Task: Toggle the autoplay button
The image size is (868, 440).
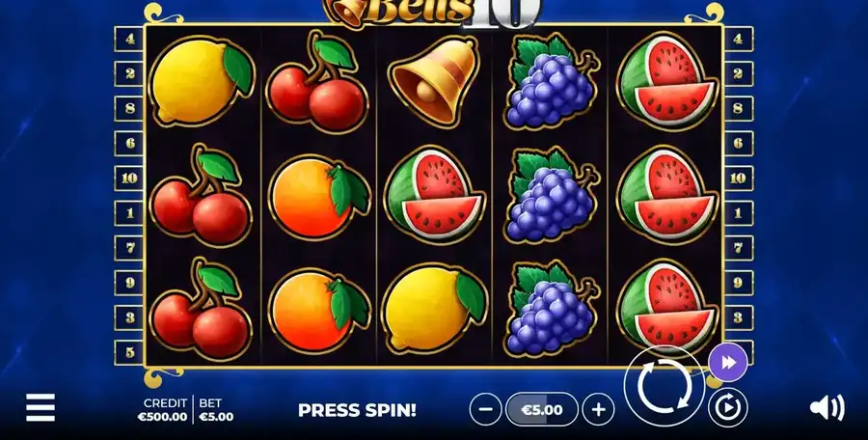Action: coord(728,407)
